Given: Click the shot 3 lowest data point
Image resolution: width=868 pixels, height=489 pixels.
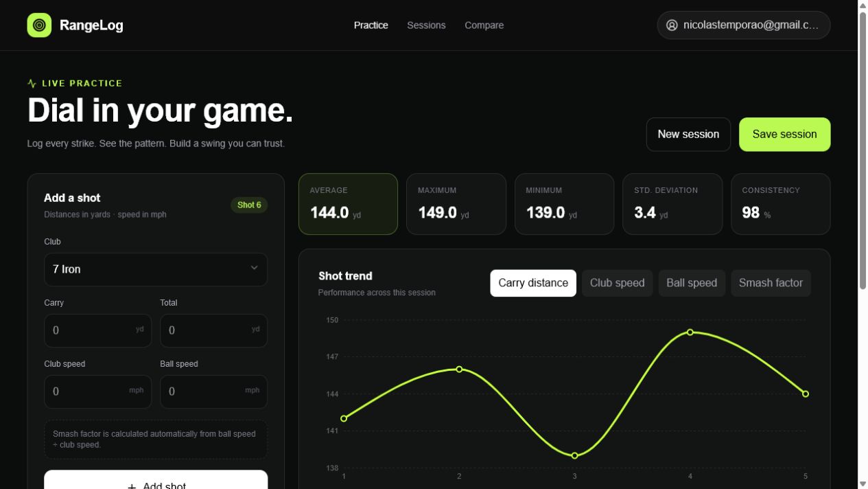Looking at the screenshot, I should coord(575,455).
